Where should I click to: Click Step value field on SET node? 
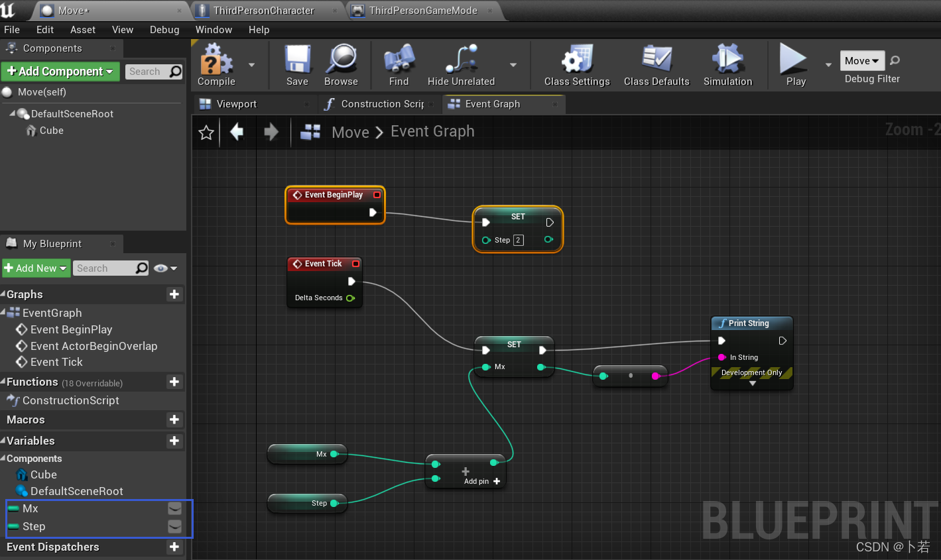click(519, 240)
